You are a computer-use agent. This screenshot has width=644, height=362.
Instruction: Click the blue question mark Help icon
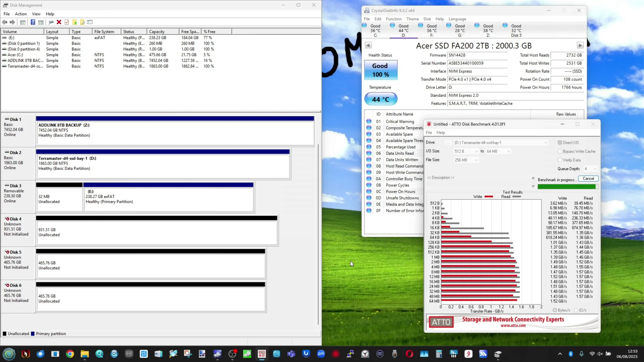pos(33,22)
